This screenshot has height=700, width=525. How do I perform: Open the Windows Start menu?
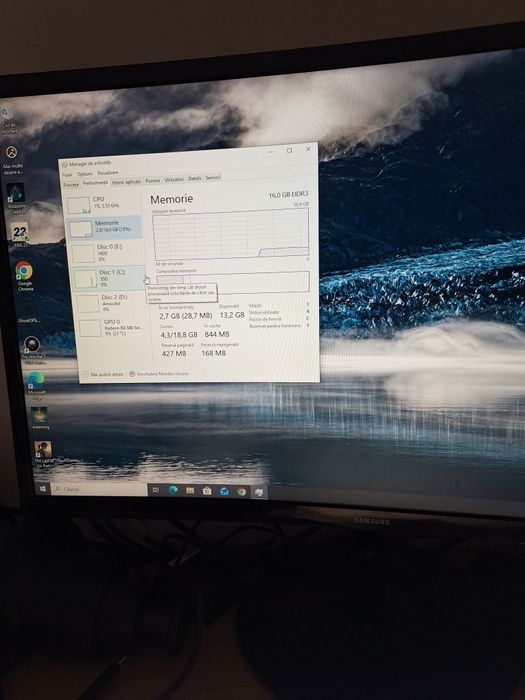[x=43, y=489]
